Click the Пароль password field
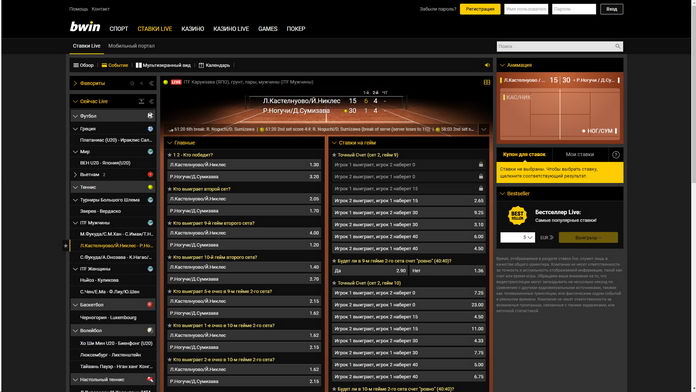This screenshot has height=392, width=696. [574, 9]
